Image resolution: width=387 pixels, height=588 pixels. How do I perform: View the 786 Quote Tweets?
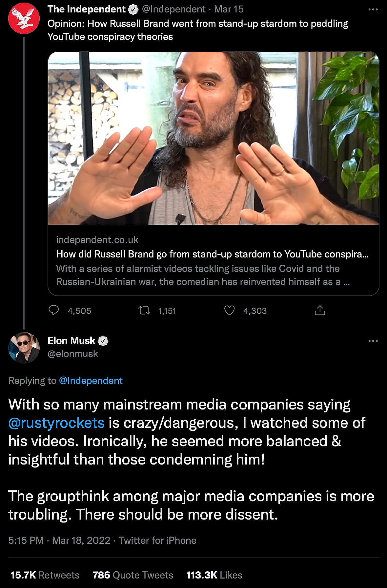[132, 575]
